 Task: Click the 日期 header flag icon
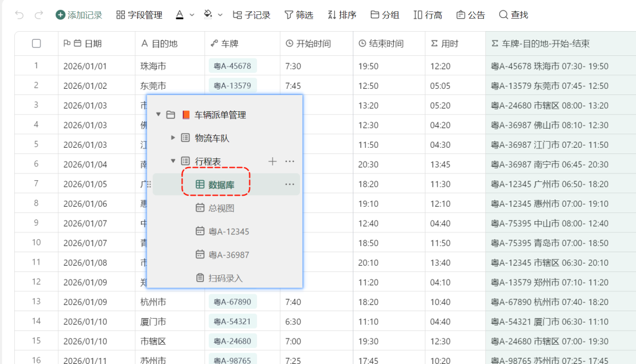[67, 43]
